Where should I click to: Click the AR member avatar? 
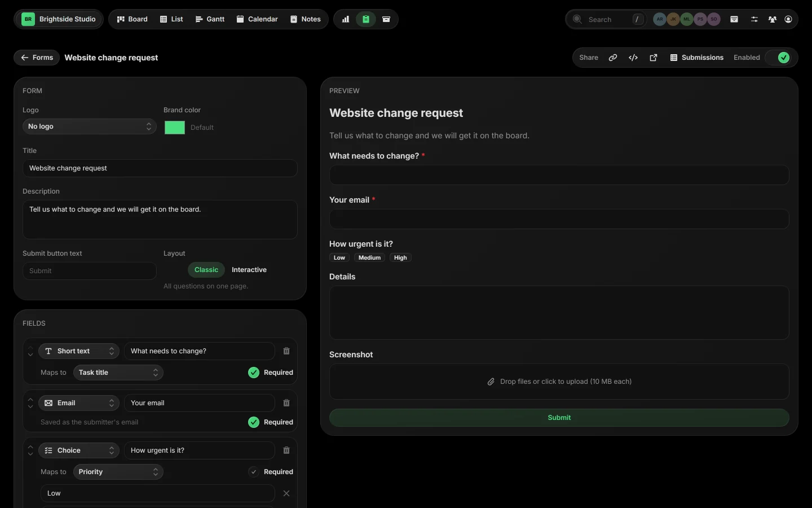(x=660, y=19)
